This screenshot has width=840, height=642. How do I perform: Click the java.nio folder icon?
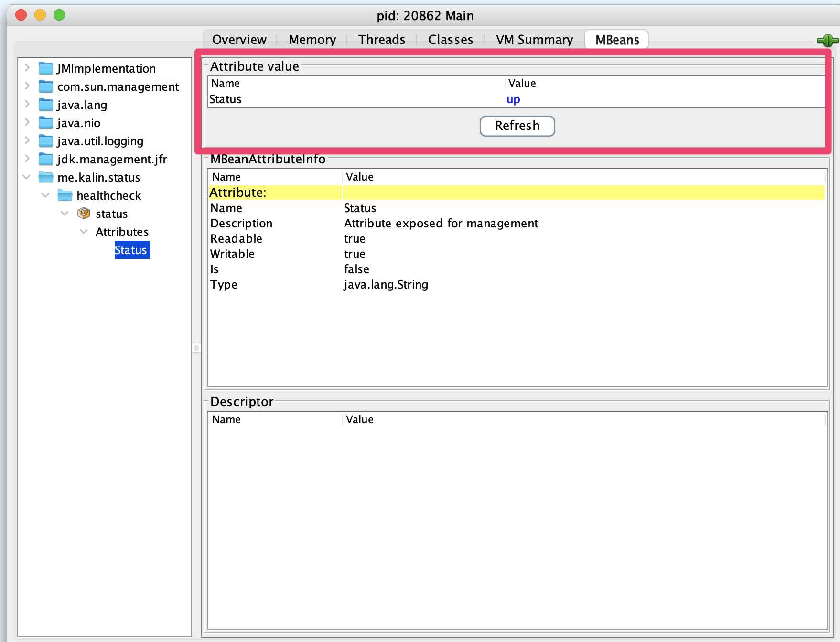pyautogui.click(x=46, y=123)
